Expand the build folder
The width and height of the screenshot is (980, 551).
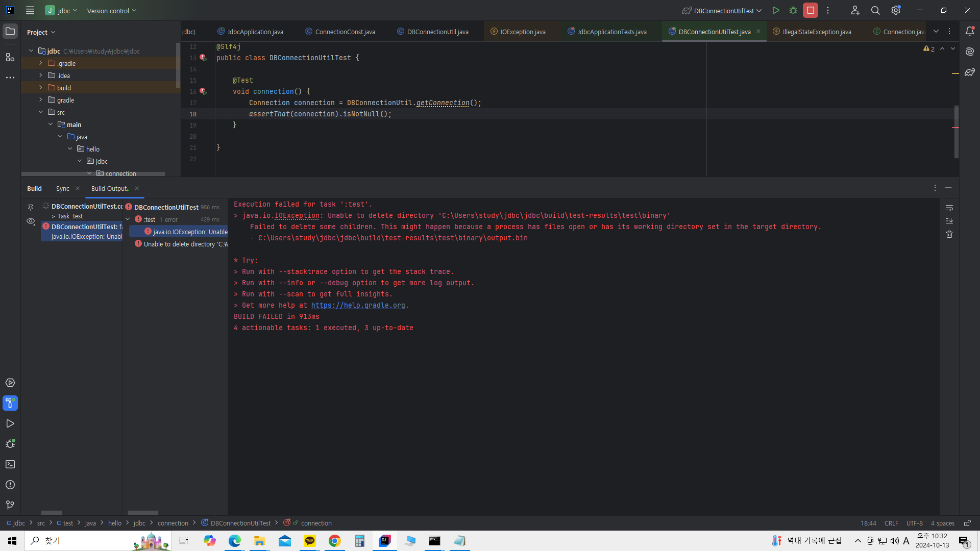pyautogui.click(x=41, y=88)
